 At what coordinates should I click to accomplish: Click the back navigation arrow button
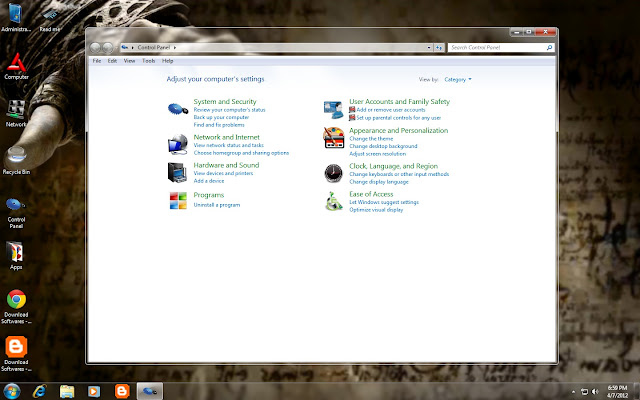pyautogui.click(x=95, y=48)
